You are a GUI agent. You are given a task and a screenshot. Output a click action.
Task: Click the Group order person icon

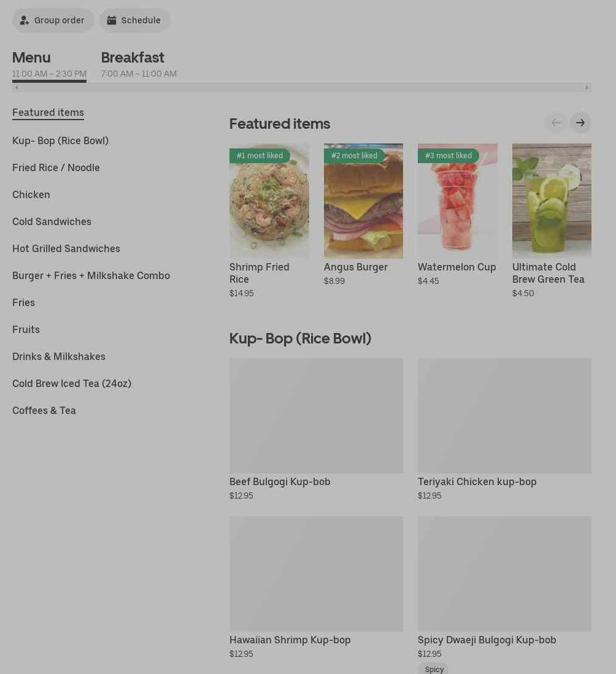tap(24, 20)
